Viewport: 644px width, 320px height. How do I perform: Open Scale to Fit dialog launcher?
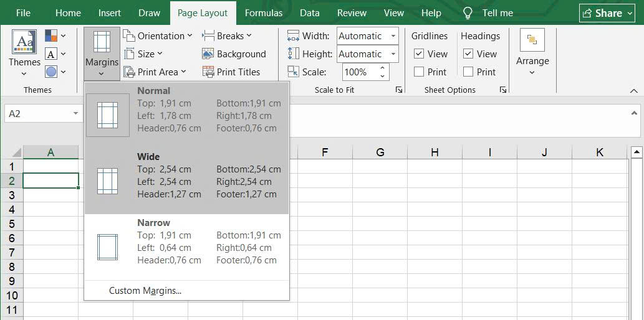coord(398,90)
